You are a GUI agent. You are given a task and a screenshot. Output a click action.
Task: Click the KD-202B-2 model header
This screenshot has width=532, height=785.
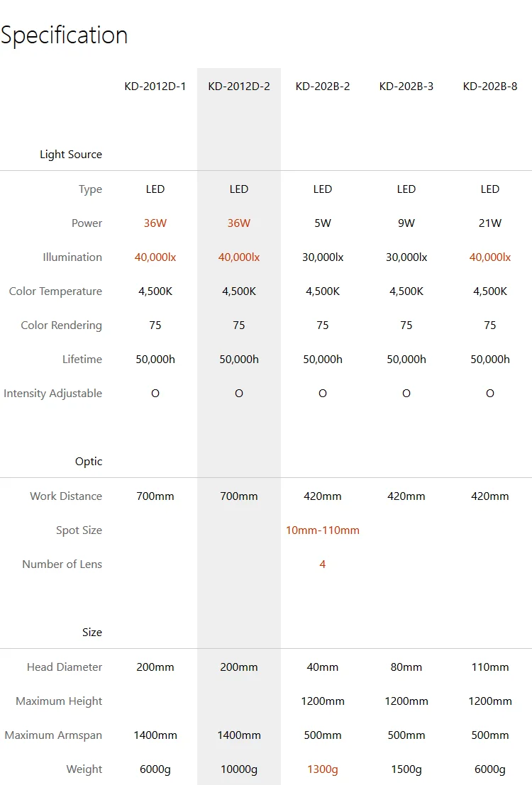click(x=323, y=87)
